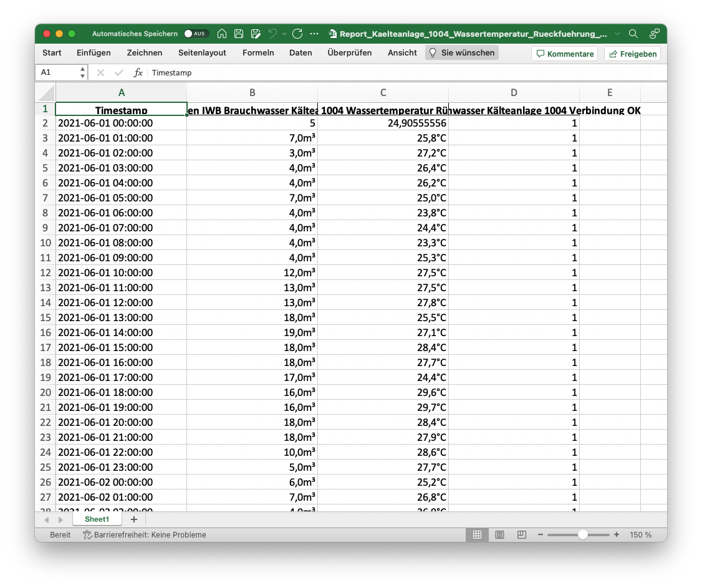This screenshot has height=588, width=702.
Task: Toggle Automatisches Speichern switch
Action: (x=196, y=34)
